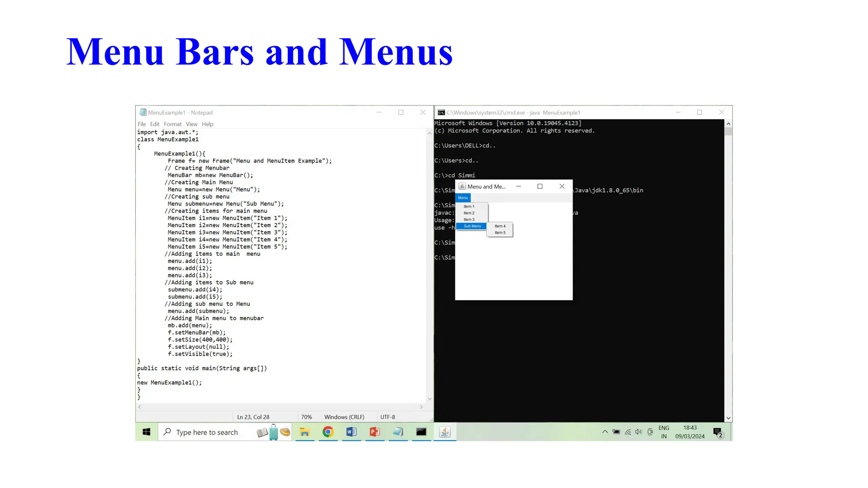
Task: Minimize the Menu and MenuItem Example window
Action: (x=518, y=186)
